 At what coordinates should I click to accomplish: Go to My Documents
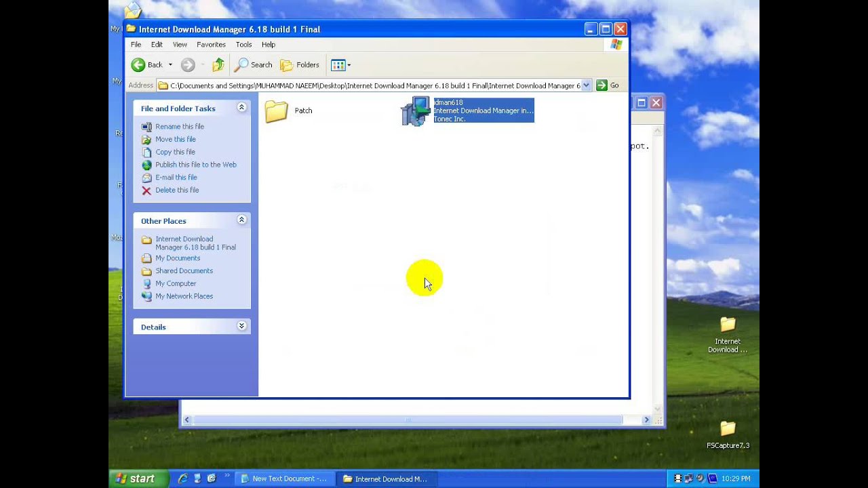pos(178,258)
